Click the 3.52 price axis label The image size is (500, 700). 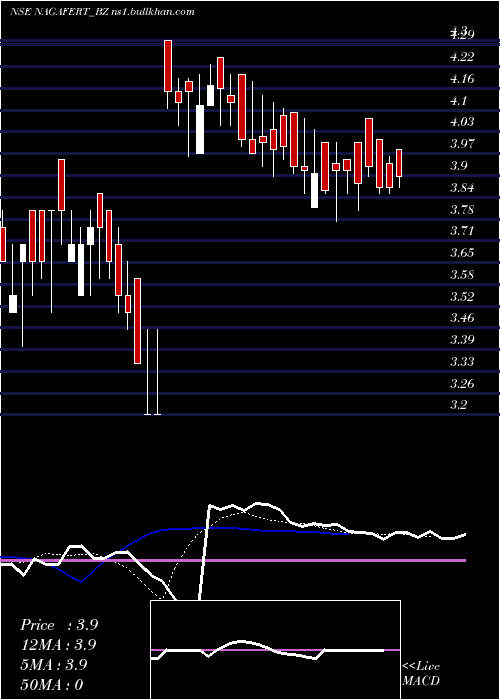point(461,296)
